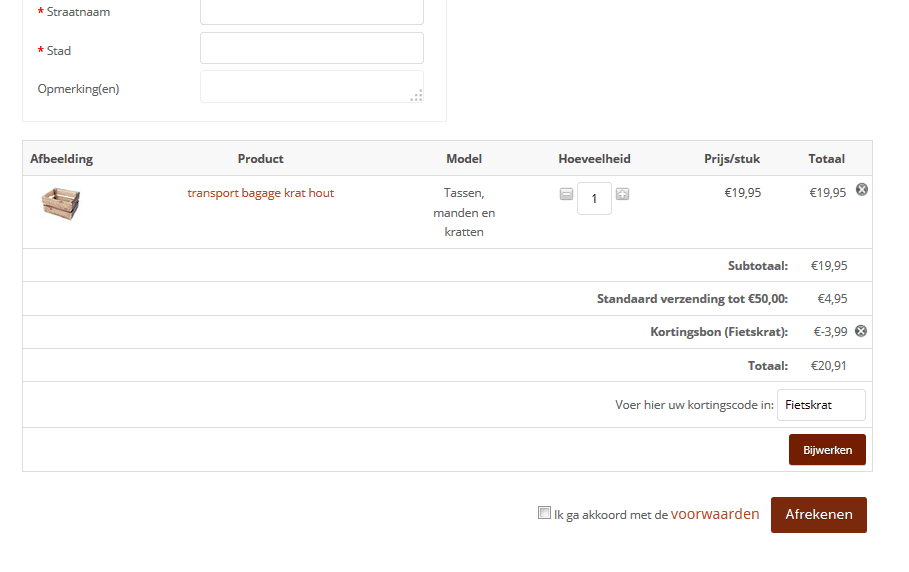Click the Opmerking(en) textarea resize handle
Image resolution: width=909 pixels, height=572 pixels.
[x=416, y=95]
